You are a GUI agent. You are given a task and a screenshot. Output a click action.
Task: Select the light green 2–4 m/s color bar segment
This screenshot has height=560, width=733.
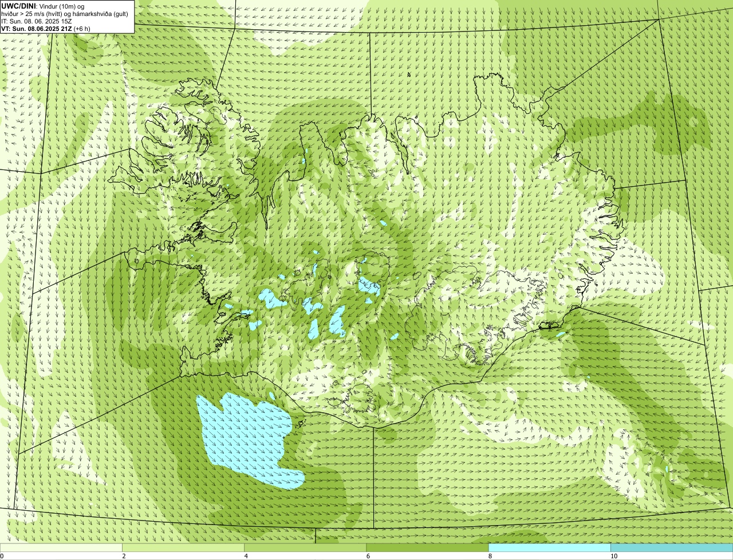pos(183,547)
